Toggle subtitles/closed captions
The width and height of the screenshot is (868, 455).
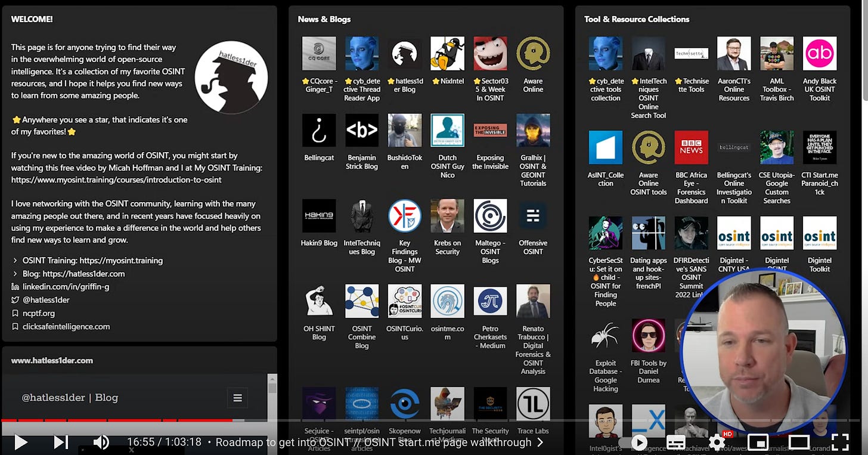pyautogui.click(x=675, y=442)
